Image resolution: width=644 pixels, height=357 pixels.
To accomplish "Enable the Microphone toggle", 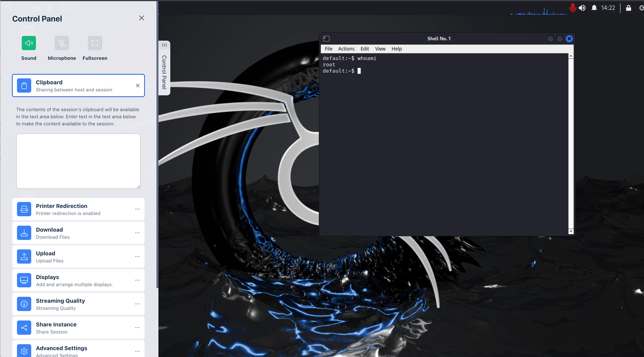I will [62, 43].
